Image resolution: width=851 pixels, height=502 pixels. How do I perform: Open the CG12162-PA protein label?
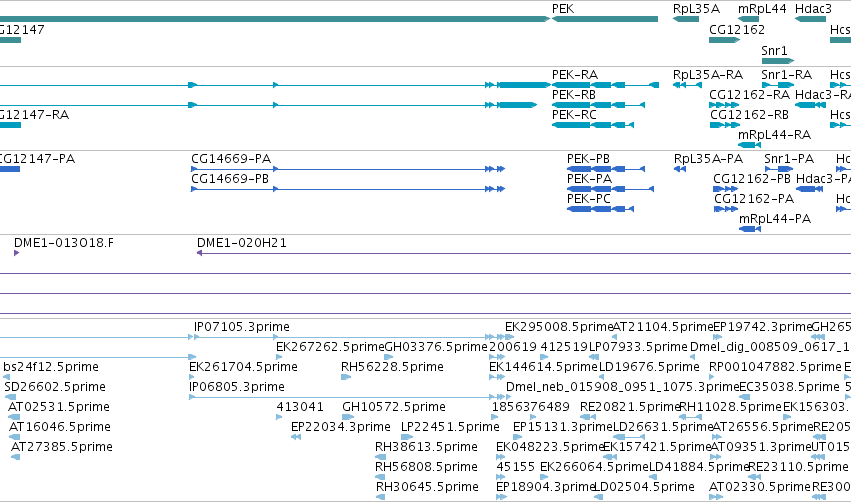click(x=754, y=199)
